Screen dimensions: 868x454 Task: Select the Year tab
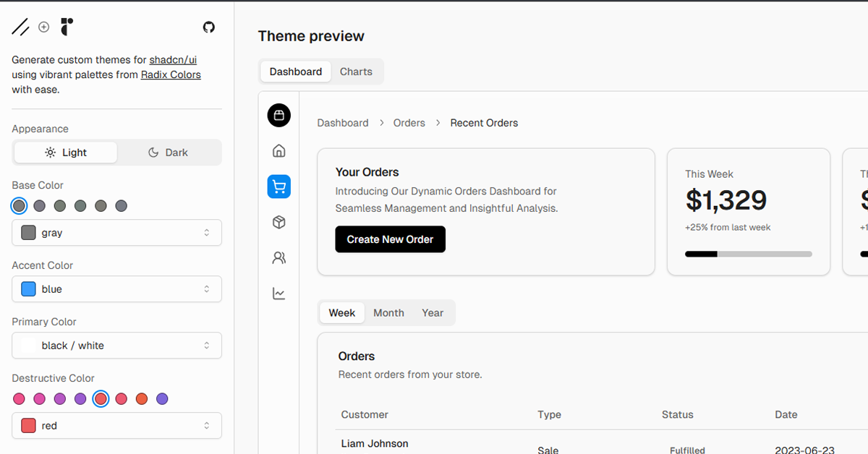tap(433, 313)
